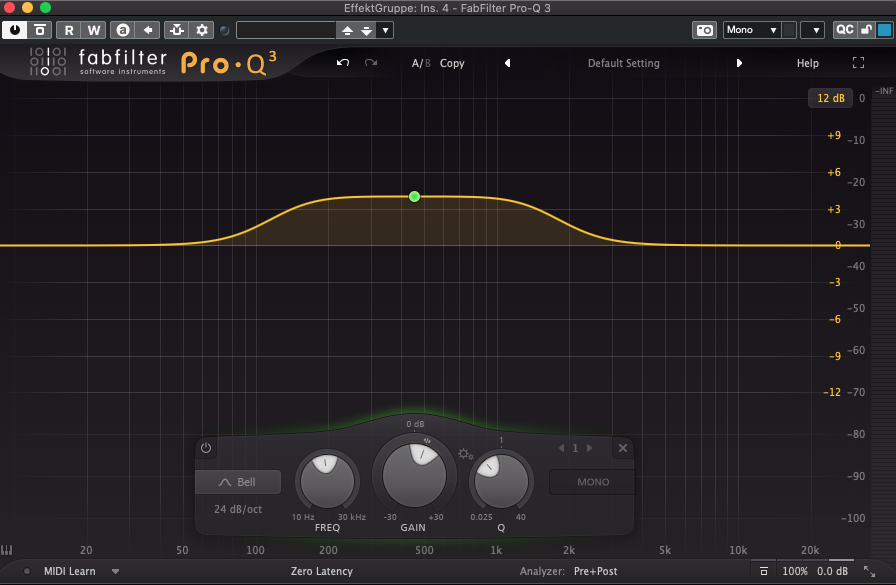Open the Mono routing dropdown
896x585 pixels.
click(752, 30)
